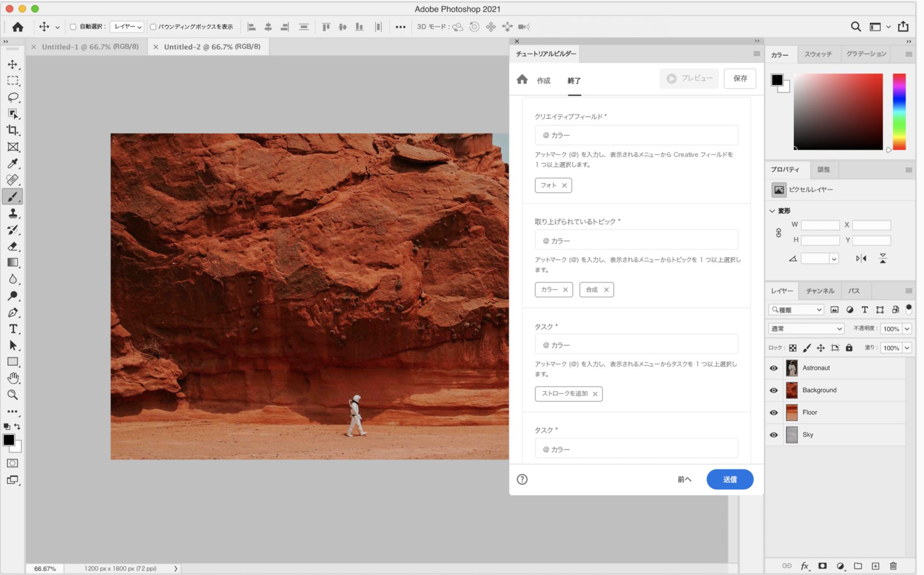Screen dimensions: 924x575
Task: Hide the Astronaut layer
Action: tap(774, 368)
